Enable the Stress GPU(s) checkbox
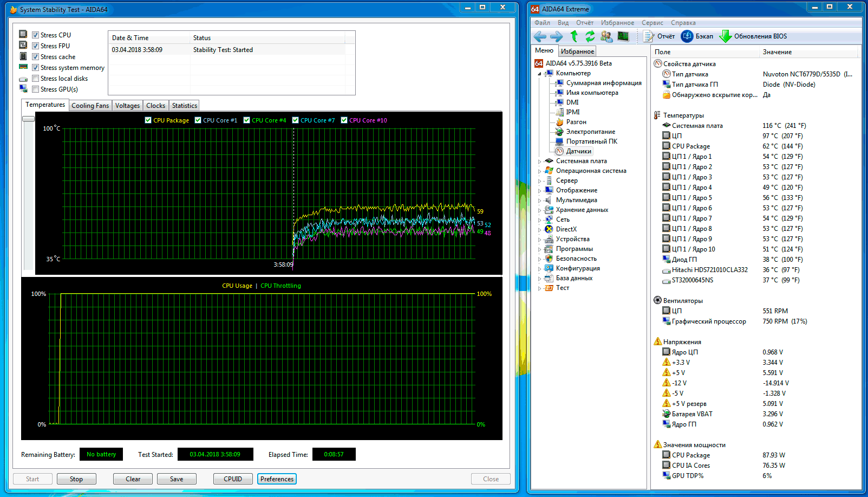Viewport: 868px width, 497px height. pyautogui.click(x=35, y=89)
